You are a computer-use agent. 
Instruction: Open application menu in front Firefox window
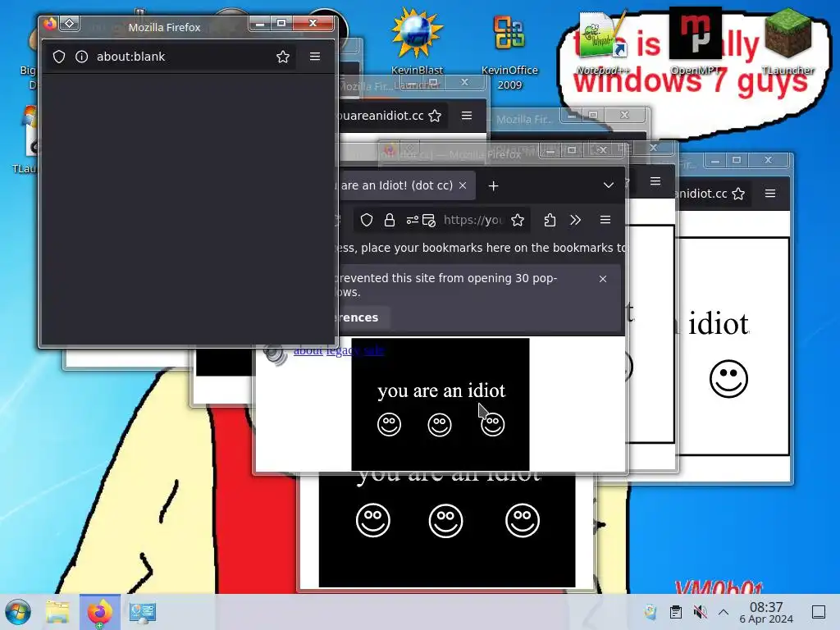[605, 220]
